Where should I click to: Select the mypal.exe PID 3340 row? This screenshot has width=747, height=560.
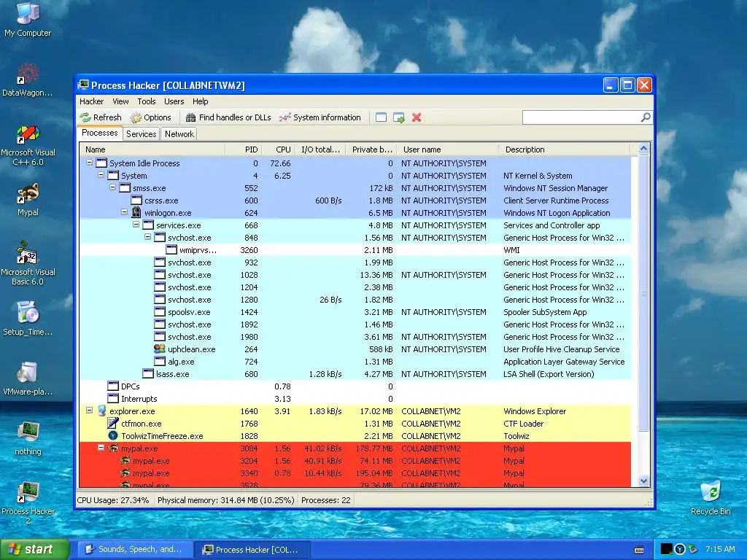(x=355, y=472)
